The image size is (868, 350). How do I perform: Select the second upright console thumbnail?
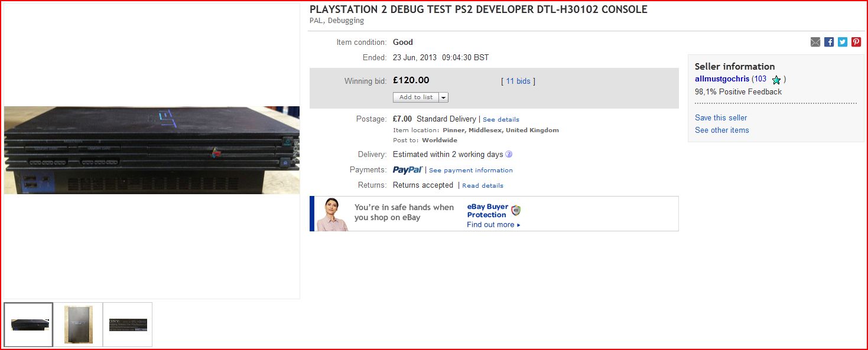(79, 325)
